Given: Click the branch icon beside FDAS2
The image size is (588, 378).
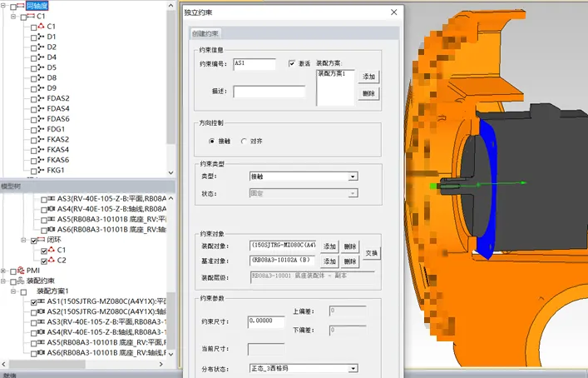Looking at the screenshot, I should coord(40,98).
